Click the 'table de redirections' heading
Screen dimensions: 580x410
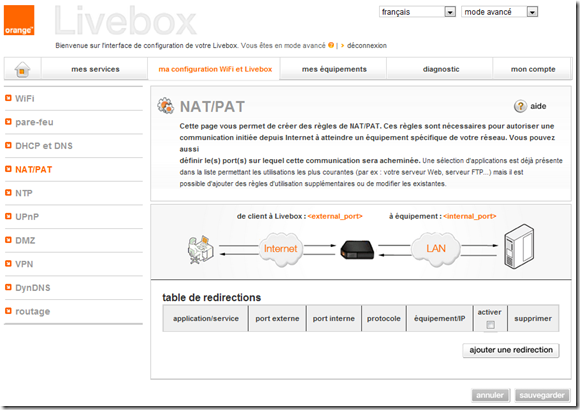[212, 297]
